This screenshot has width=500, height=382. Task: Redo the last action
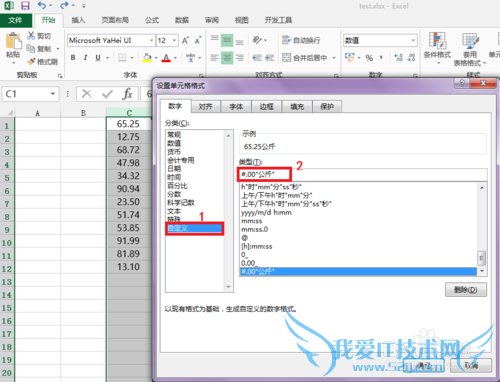click(x=64, y=5)
